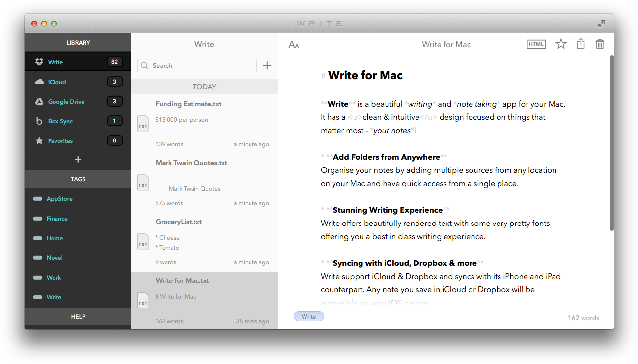Click 'Syncing with iCloud, Dropbox & more' heading
Screen dimensions: 638x364
point(405,263)
